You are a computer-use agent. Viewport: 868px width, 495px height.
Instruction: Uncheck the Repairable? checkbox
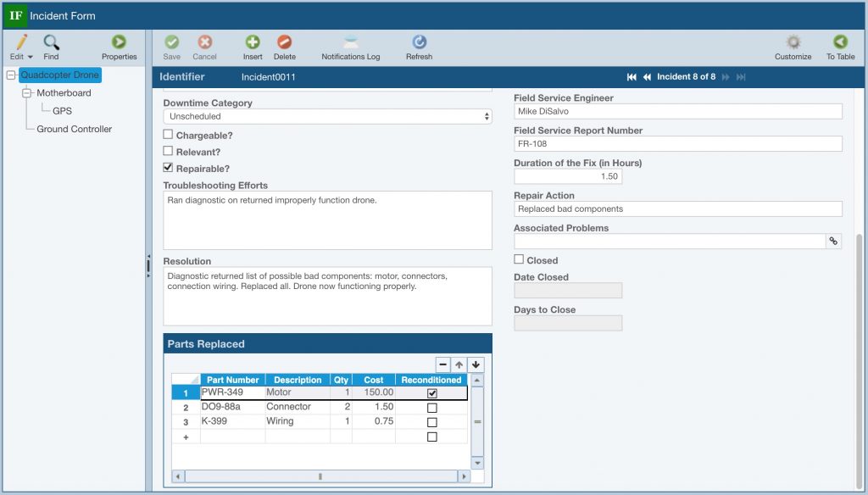point(168,167)
